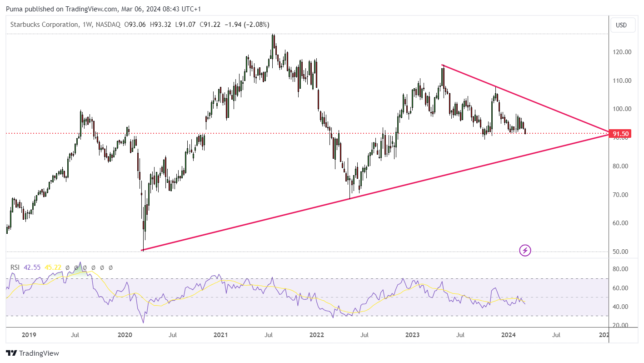Click the purple lightning bolt event icon
Image resolution: width=644 pixels, height=363 pixels.
pyautogui.click(x=525, y=250)
